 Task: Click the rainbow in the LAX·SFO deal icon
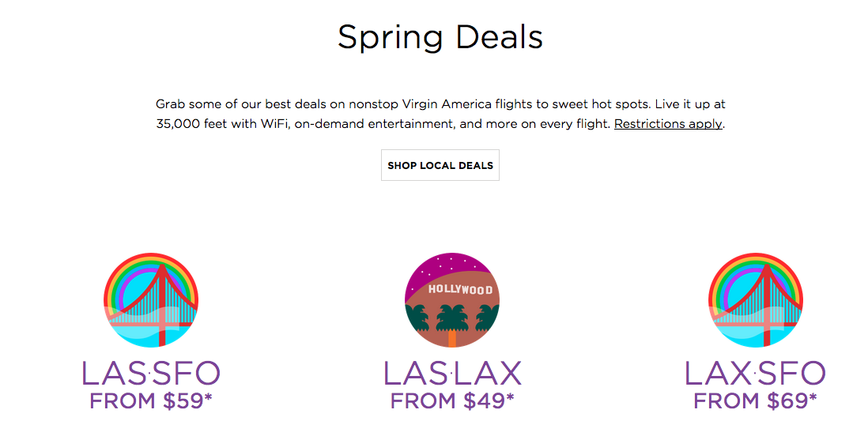[731, 276]
